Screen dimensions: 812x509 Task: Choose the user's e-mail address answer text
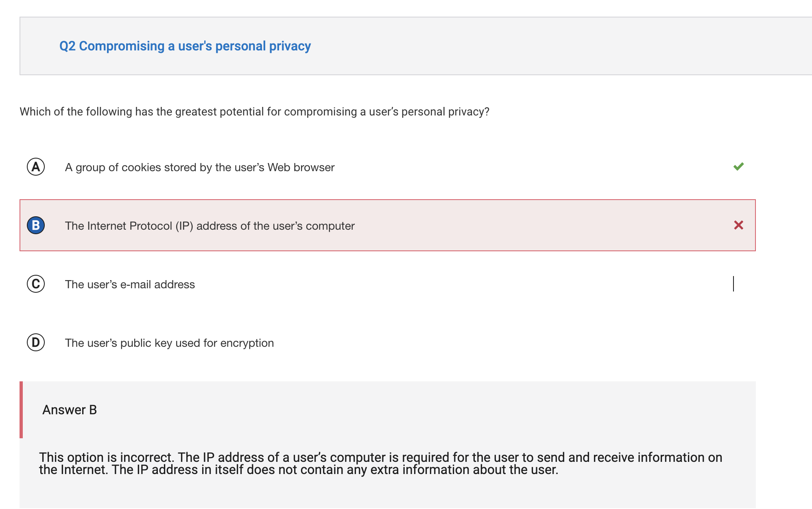130,285
